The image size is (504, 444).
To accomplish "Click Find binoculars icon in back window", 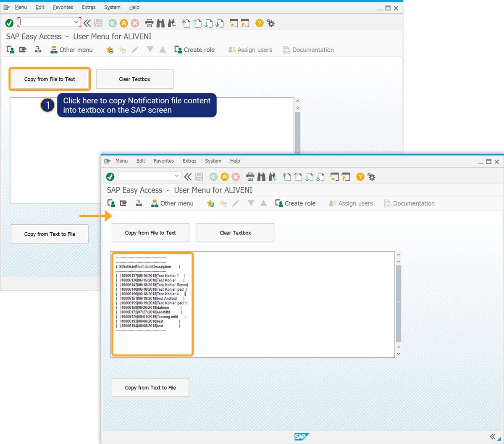I will [160, 24].
